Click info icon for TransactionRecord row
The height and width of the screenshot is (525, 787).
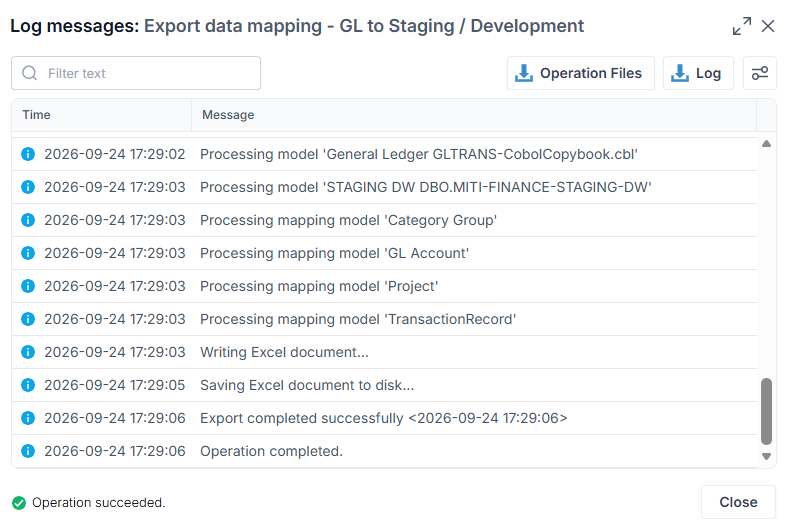click(28, 319)
